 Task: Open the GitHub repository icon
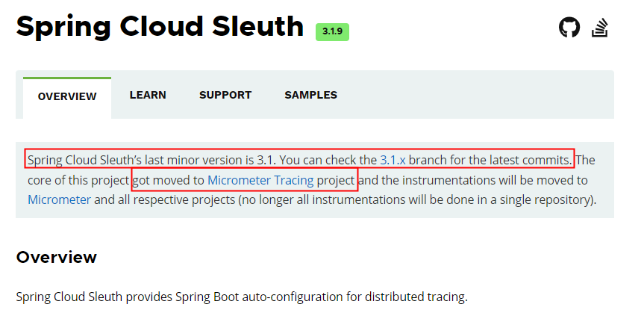[x=569, y=28]
